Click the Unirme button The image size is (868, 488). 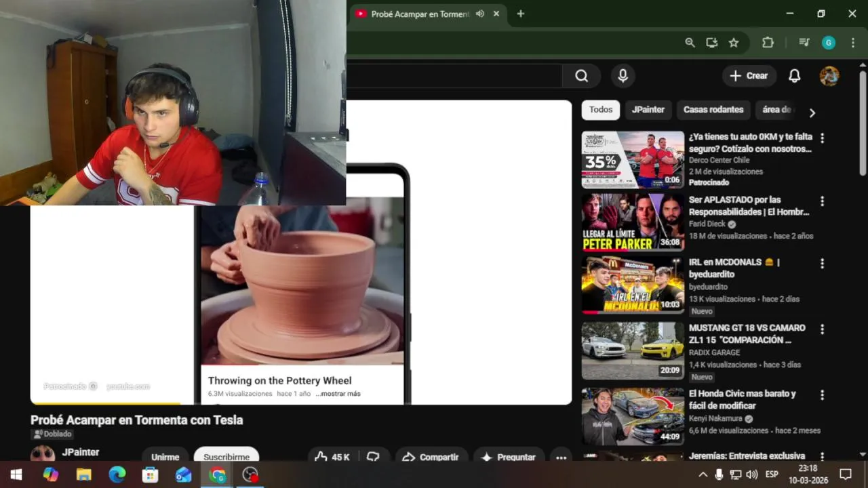coord(165,457)
